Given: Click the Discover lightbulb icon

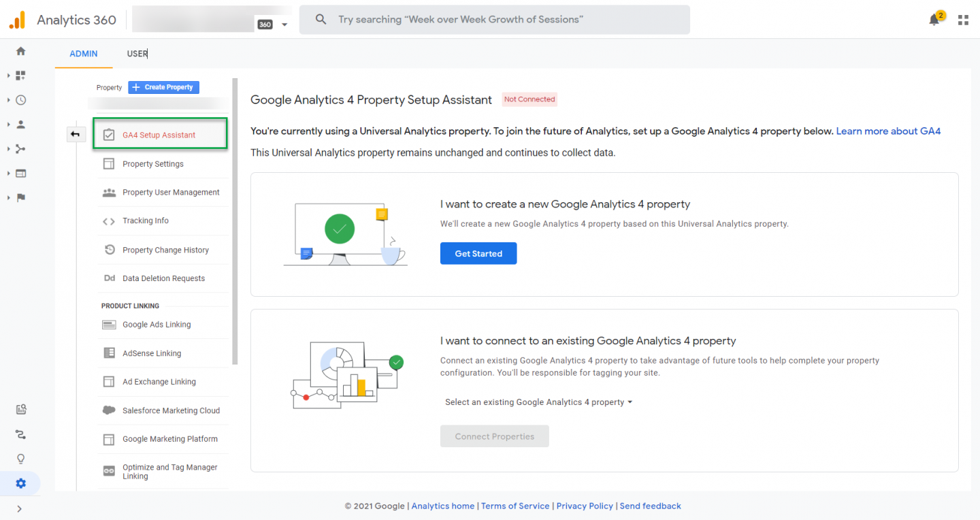Looking at the screenshot, I should click(21, 459).
